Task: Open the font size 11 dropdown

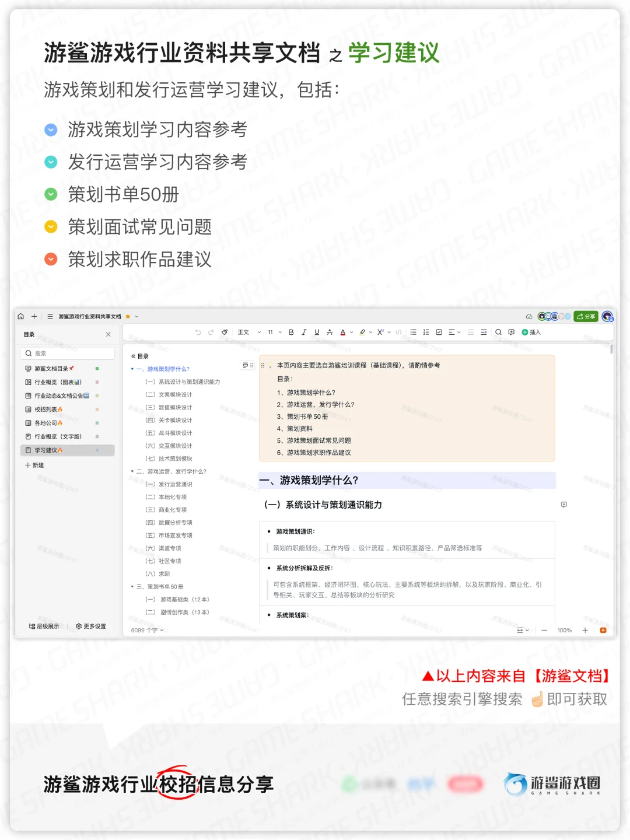Action: click(x=271, y=332)
